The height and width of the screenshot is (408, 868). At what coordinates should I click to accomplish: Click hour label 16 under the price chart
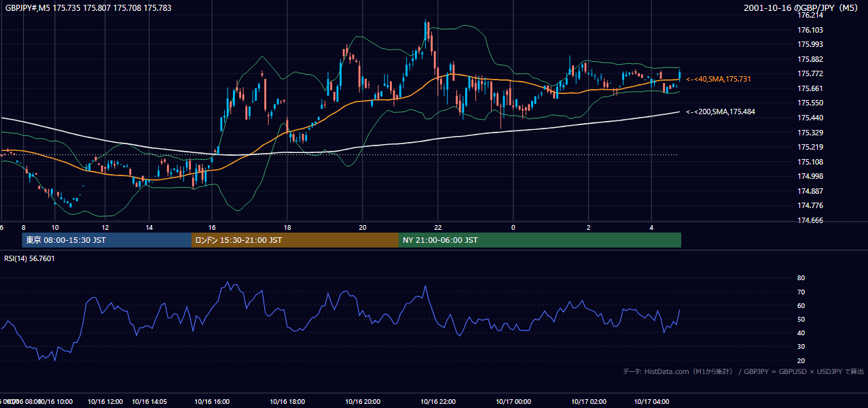[212, 227]
